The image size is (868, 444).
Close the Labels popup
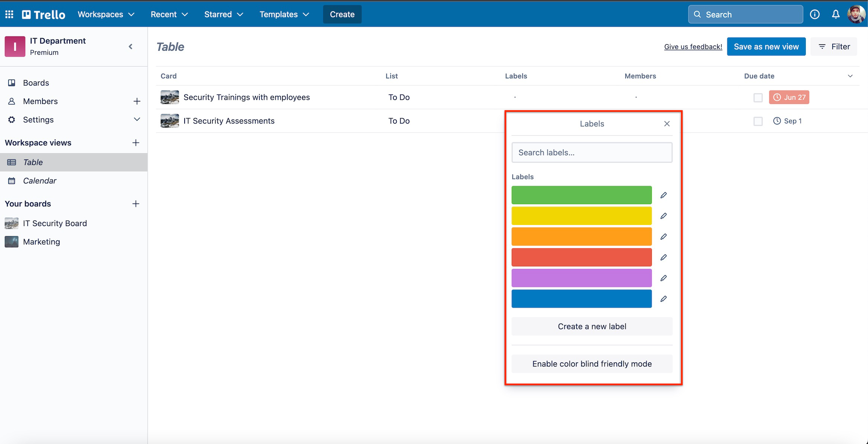667,124
